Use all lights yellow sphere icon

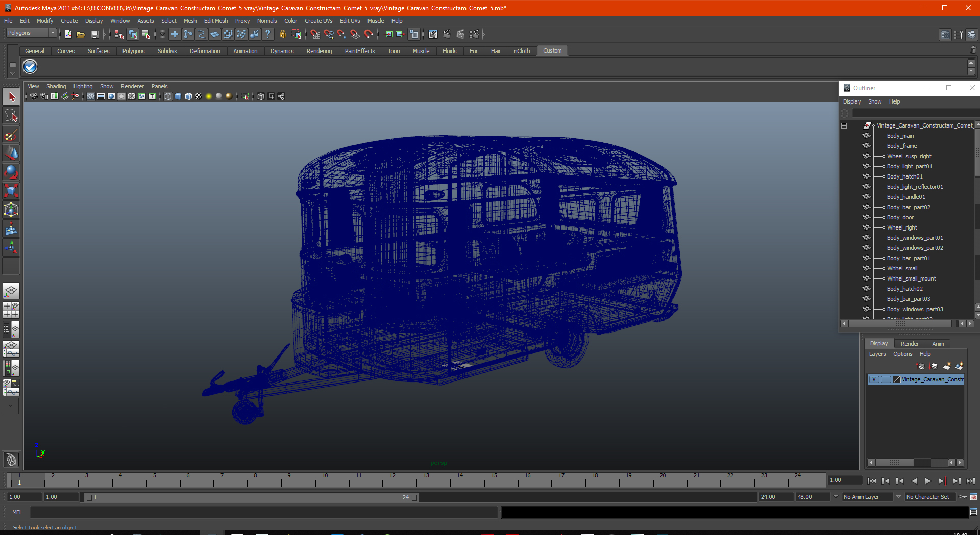pyautogui.click(x=209, y=96)
